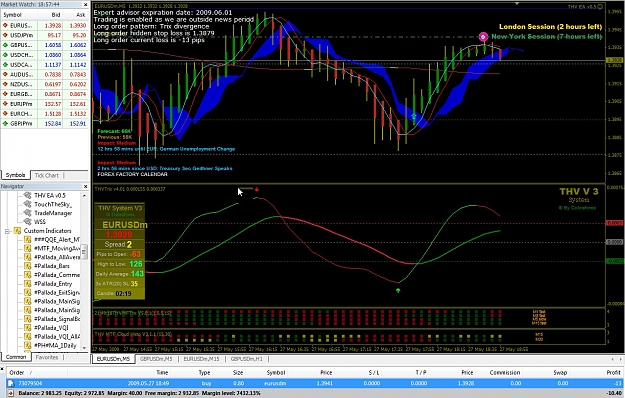This screenshot has height=398, width=625.
Task: Switch to the GBPUSDm,M5 chart tab
Action: coord(156,359)
